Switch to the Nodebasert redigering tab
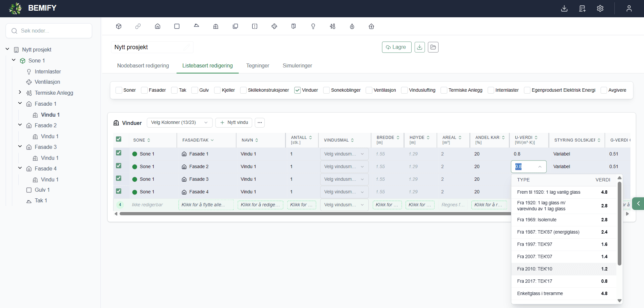644x308 pixels. point(143,66)
